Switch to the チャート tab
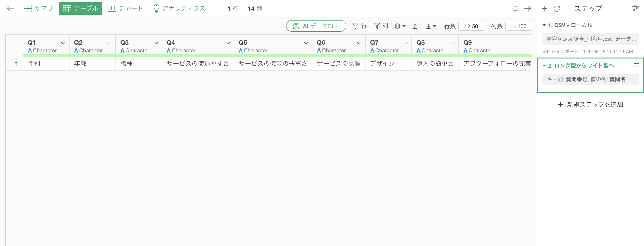Screen dimensions: 644x246 click(x=125, y=8)
